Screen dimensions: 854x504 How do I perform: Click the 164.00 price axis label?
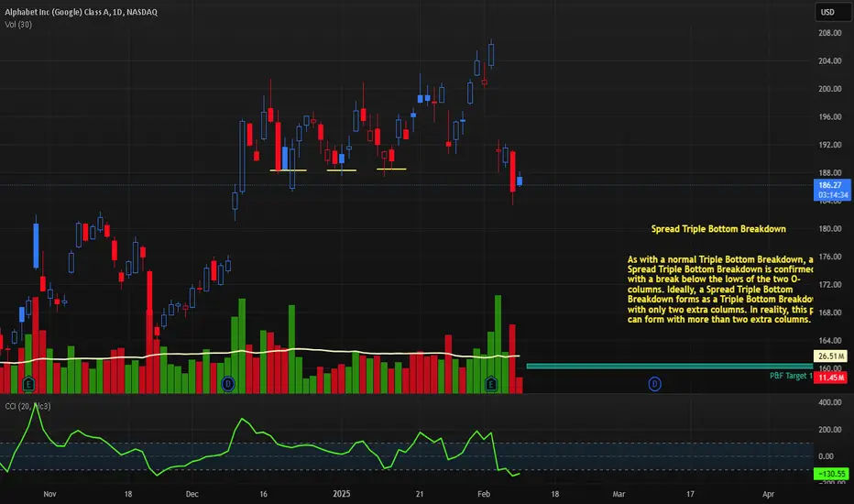click(x=830, y=341)
